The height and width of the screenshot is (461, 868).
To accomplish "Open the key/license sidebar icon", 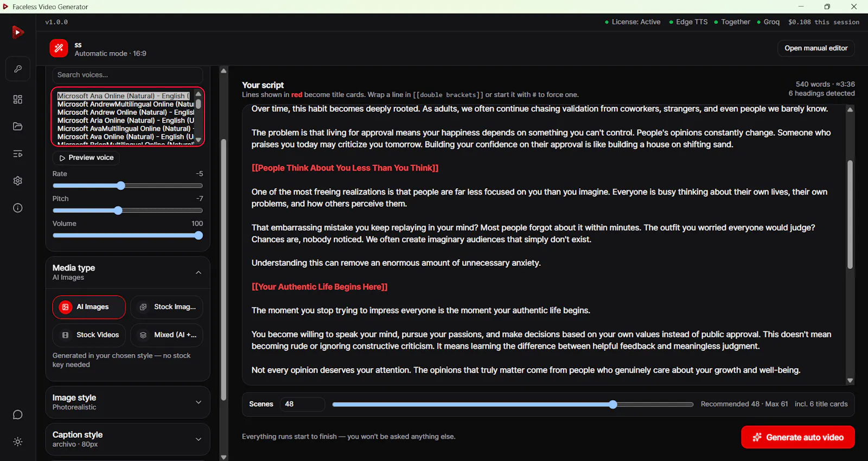I will coord(18,69).
